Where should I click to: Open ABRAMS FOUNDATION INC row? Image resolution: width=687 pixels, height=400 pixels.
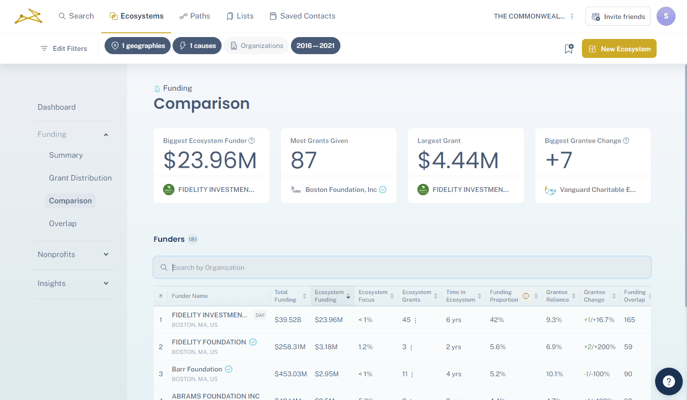pyautogui.click(x=402, y=394)
